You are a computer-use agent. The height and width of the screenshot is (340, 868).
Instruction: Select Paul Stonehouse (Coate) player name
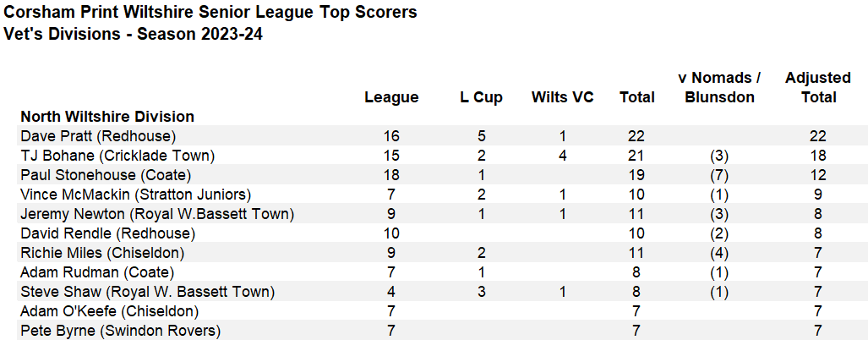point(106,175)
